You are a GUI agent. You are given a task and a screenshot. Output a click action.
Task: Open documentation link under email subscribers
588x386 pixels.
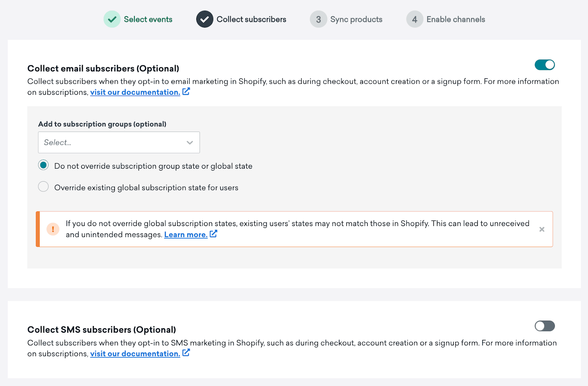click(x=135, y=92)
